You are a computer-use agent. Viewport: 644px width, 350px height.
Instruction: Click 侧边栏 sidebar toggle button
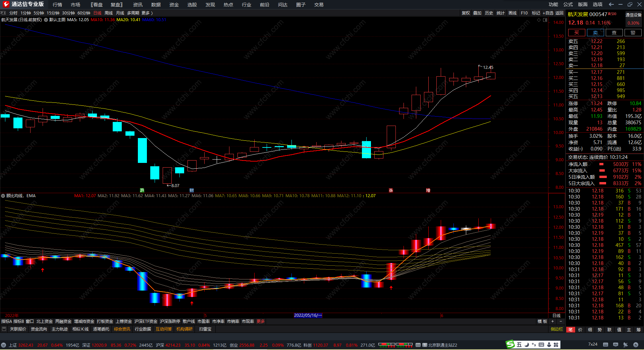coord(557,329)
